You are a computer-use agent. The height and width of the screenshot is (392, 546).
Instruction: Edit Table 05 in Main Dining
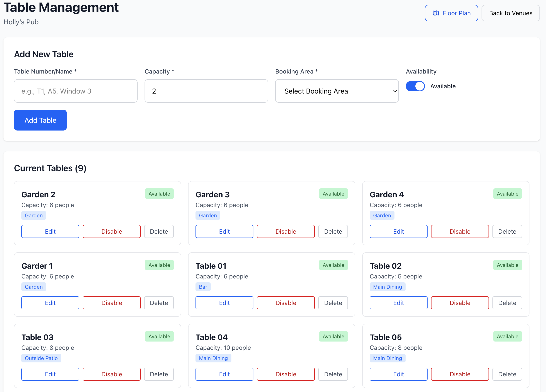click(398, 374)
